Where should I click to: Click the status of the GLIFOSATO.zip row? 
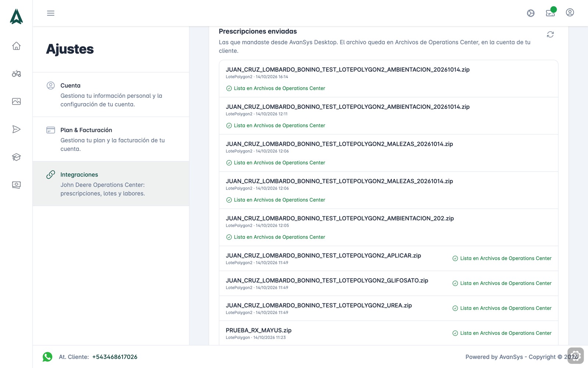coord(502,283)
